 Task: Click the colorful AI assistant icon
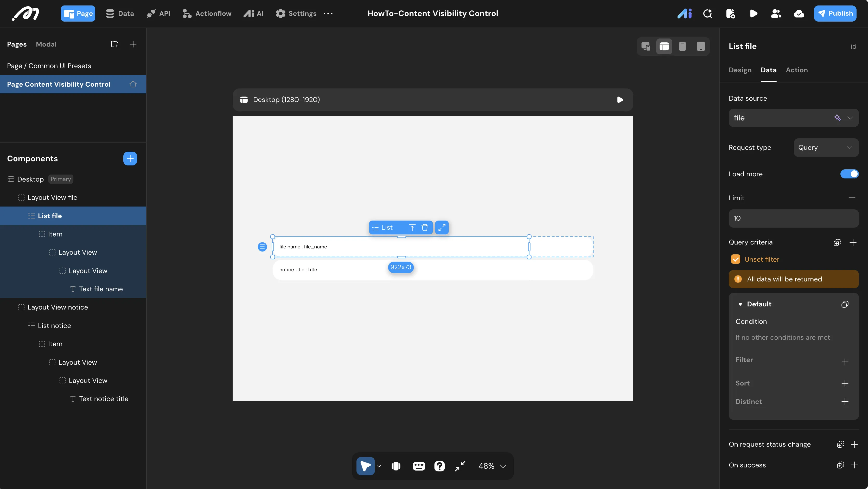pos(684,14)
